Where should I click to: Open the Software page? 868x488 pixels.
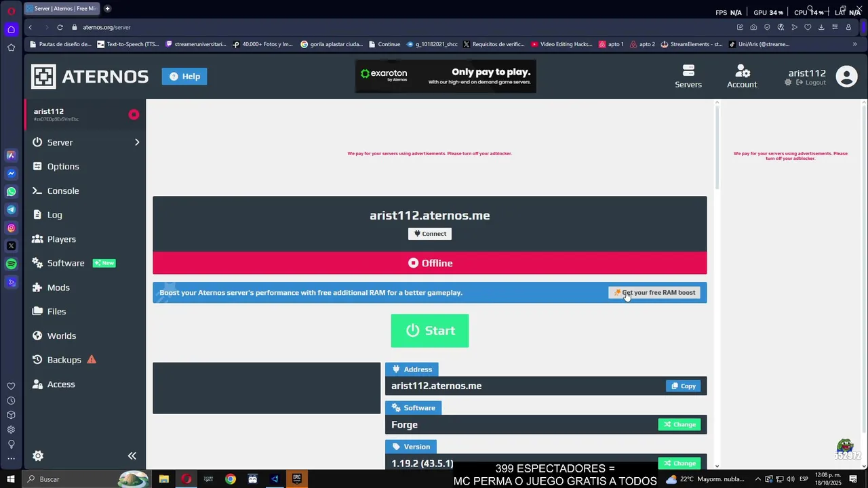coord(66,263)
